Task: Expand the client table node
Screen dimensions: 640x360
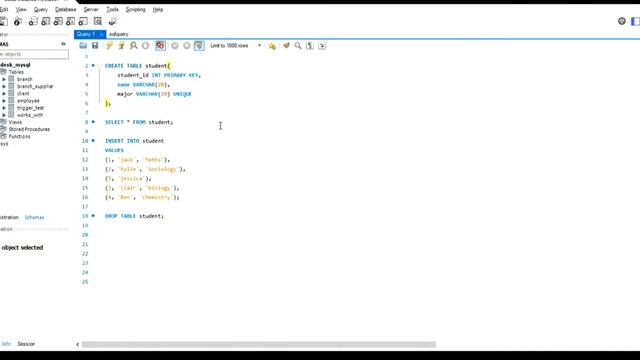Action: 4,93
